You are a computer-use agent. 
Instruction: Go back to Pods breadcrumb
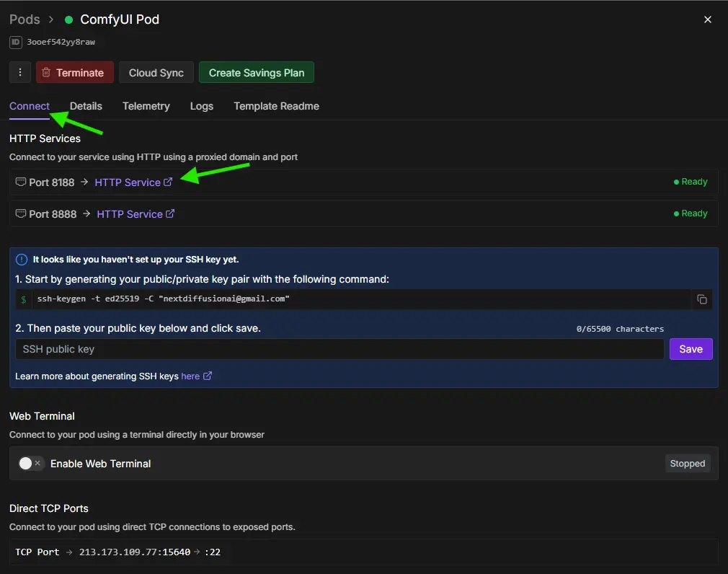[25, 19]
